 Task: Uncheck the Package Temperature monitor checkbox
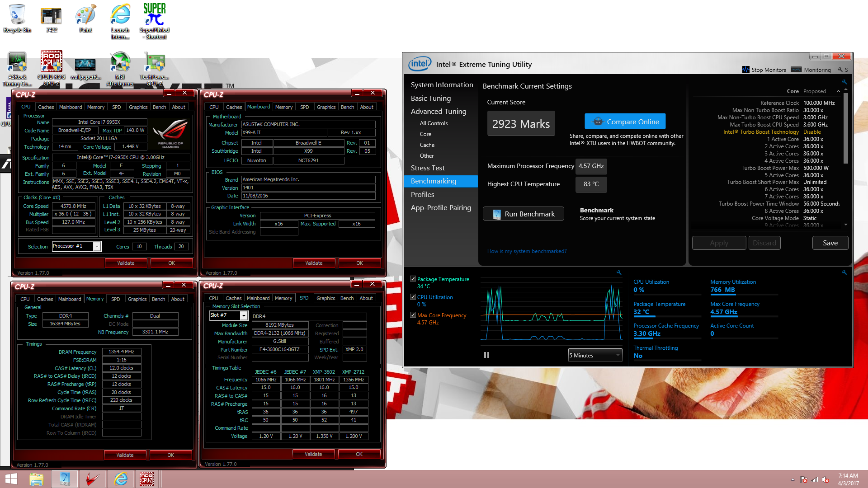[413, 279]
